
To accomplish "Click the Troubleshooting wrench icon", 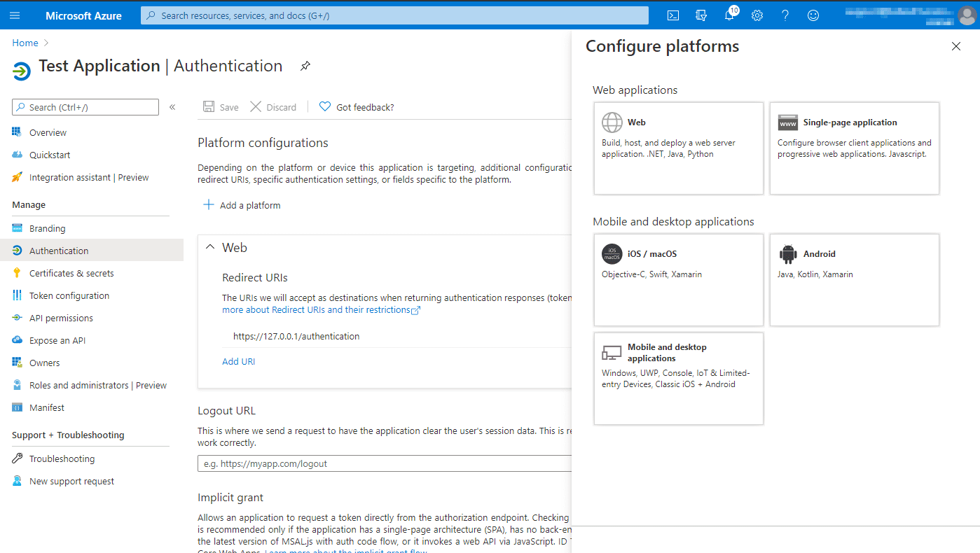I will click(x=17, y=458).
